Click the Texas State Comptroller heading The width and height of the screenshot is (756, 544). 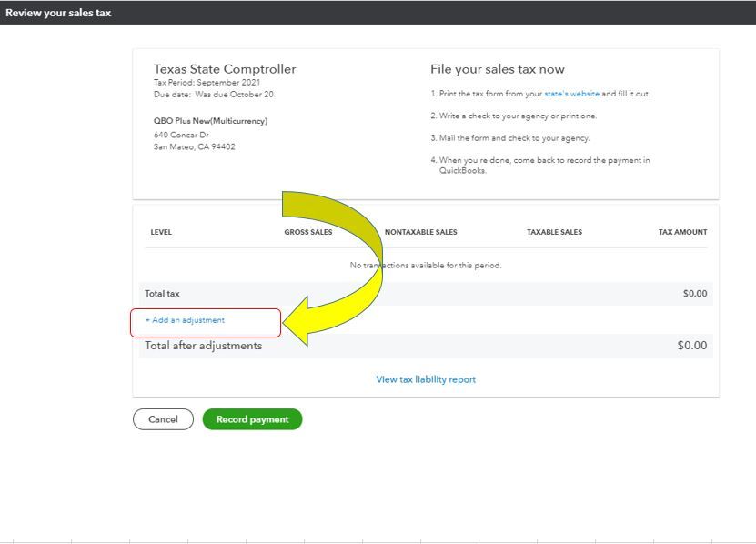(225, 69)
